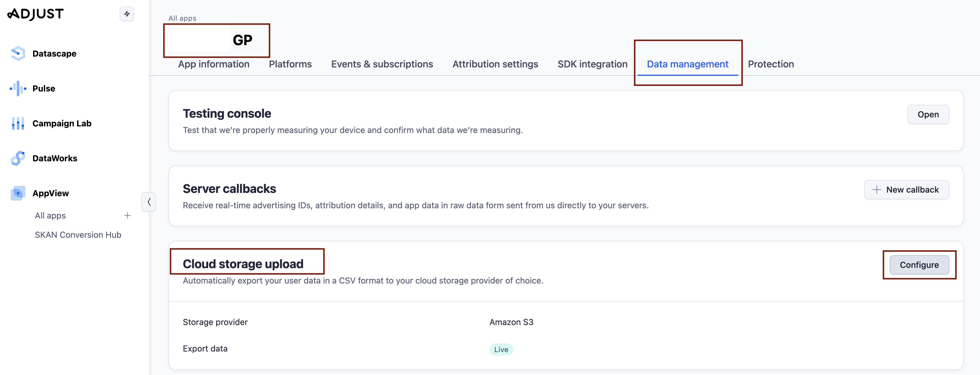Click the plus icon beside All apps
The image size is (980, 375).
coord(128,215)
